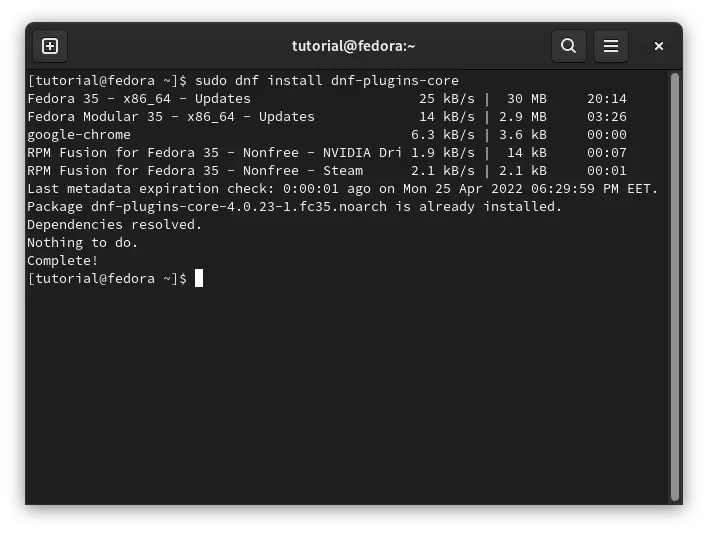Click the 'Nonfree - NVIDIA Dri' repository line
Screen dimensions: 708x533
click(327, 153)
